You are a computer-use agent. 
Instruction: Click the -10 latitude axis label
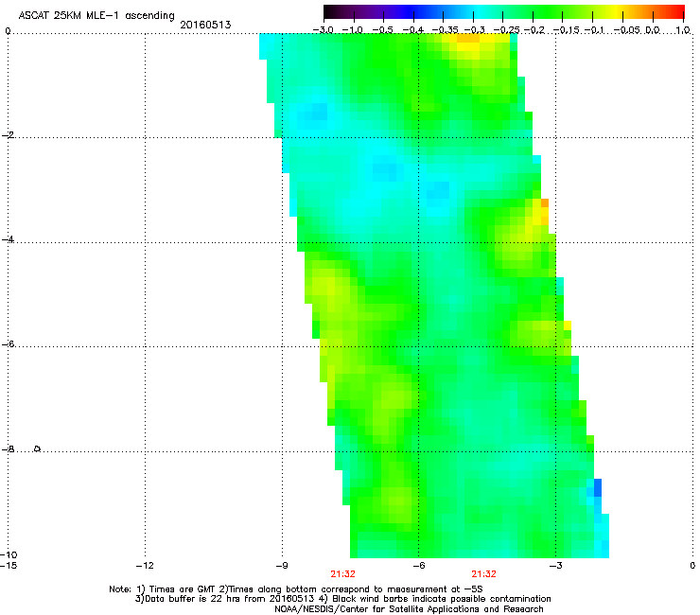9,555
